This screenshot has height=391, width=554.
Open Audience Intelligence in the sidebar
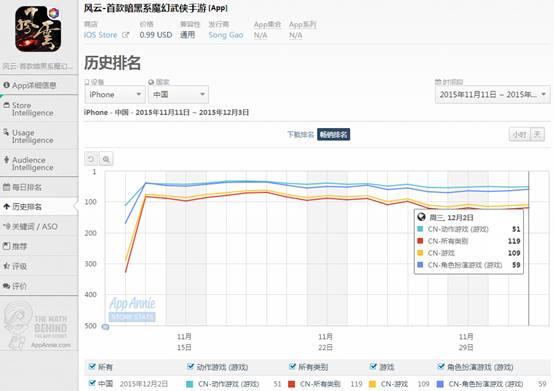(x=39, y=164)
